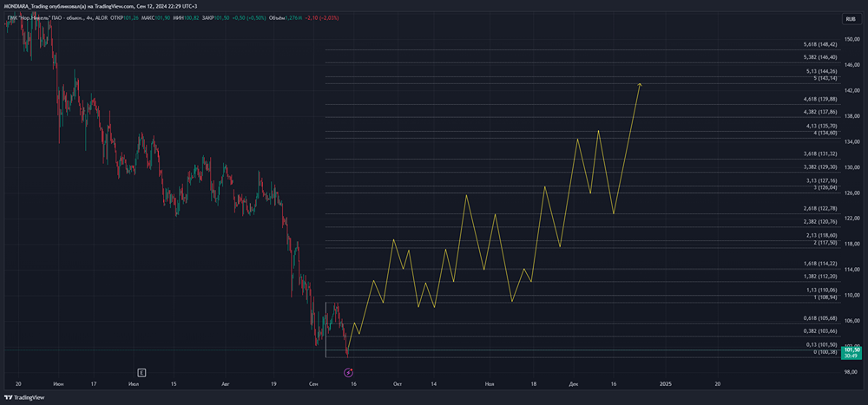Click the earnings 'E' marker icon
This screenshot has height=405, width=868.
click(x=142, y=372)
